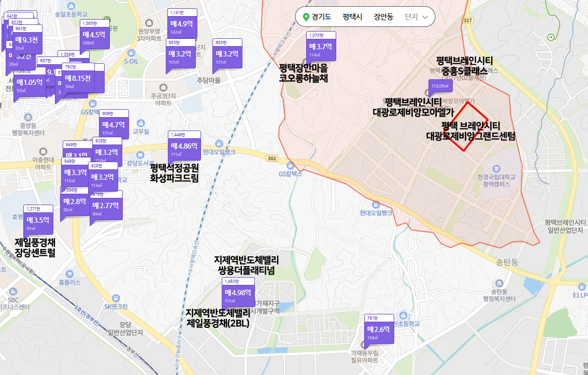Click the route 302 road shield
The height and width of the screenshot is (375, 588).
click(272, 158)
